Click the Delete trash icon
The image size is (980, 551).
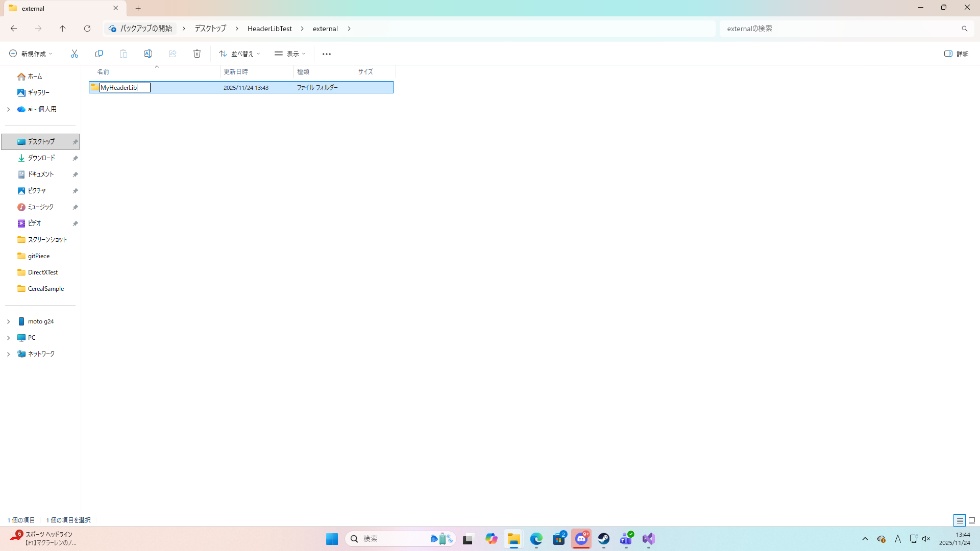(x=197, y=54)
